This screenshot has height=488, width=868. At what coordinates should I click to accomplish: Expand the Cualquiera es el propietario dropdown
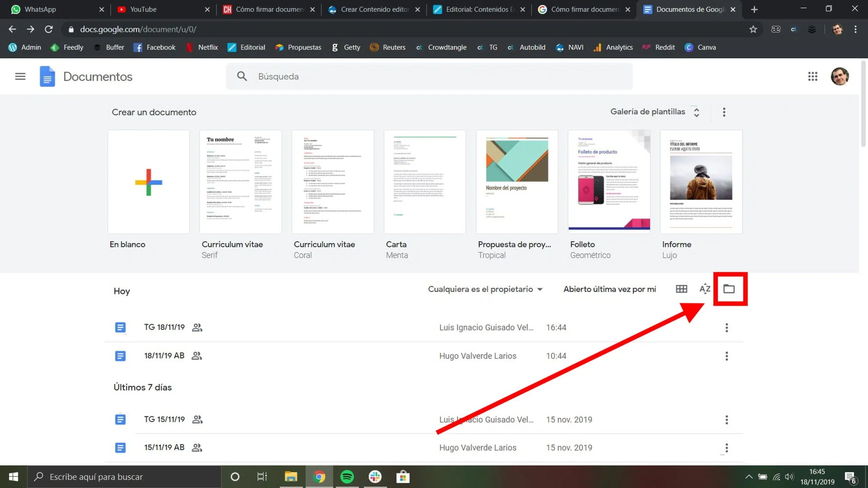pos(485,289)
